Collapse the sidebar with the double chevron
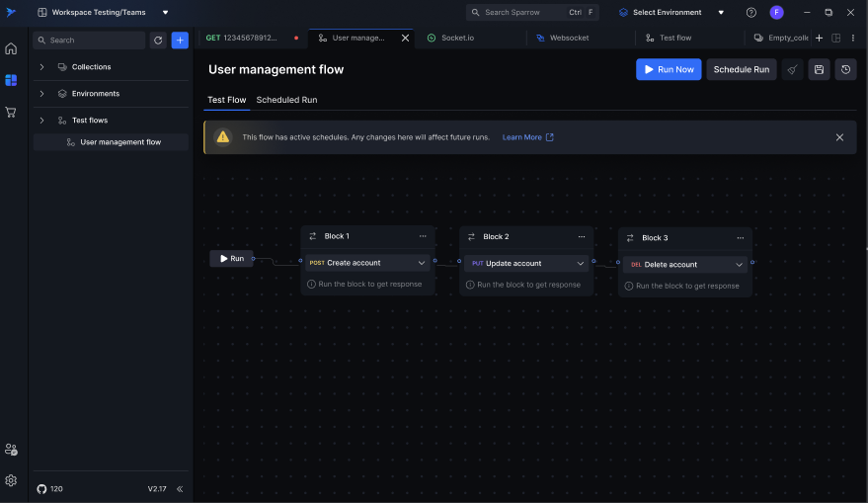This screenshot has width=868, height=503. click(180, 489)
